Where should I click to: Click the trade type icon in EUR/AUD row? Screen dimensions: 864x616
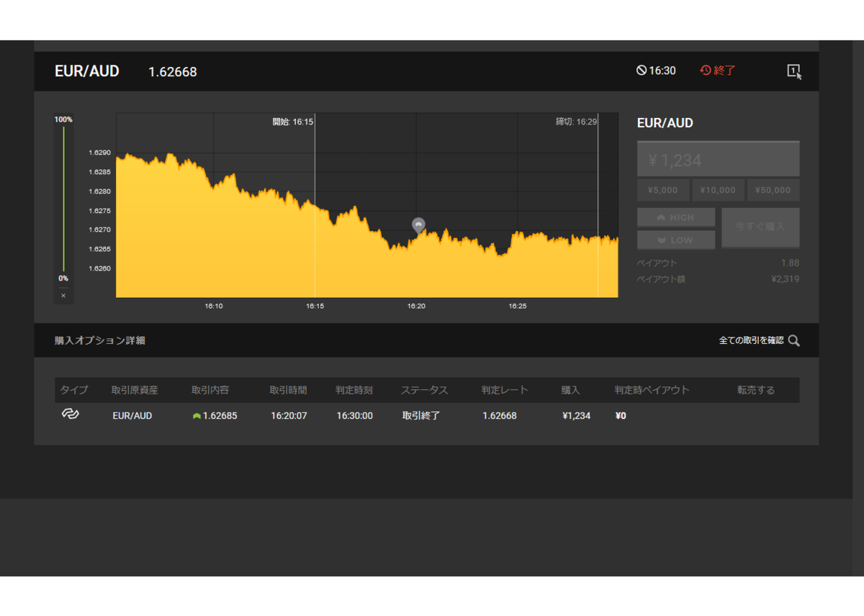[70, 415]
